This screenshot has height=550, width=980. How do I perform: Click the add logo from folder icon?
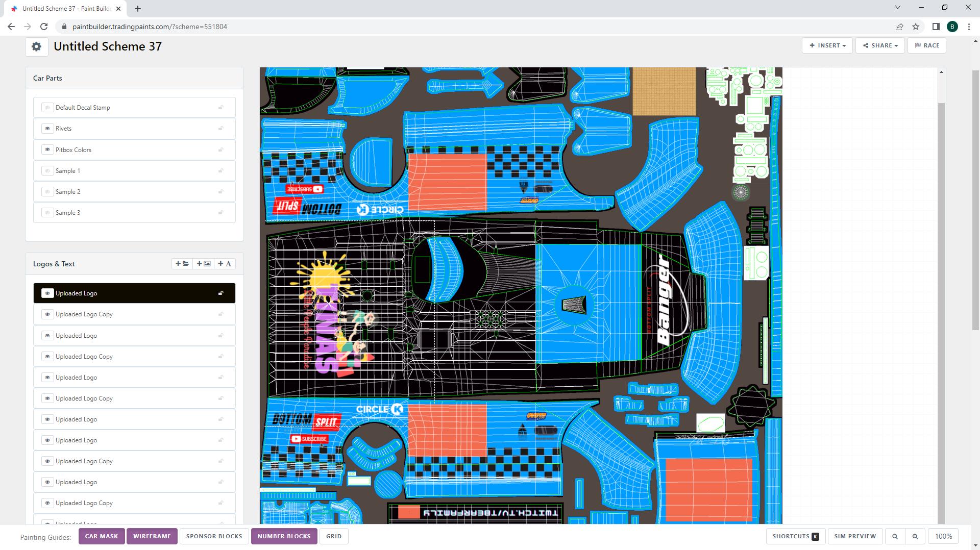click(x=182, y=264)
